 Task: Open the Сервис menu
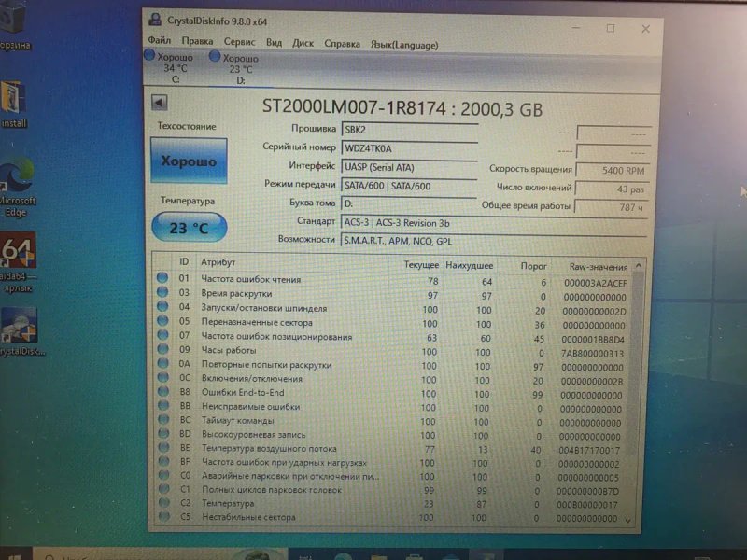tap(239, 42)
